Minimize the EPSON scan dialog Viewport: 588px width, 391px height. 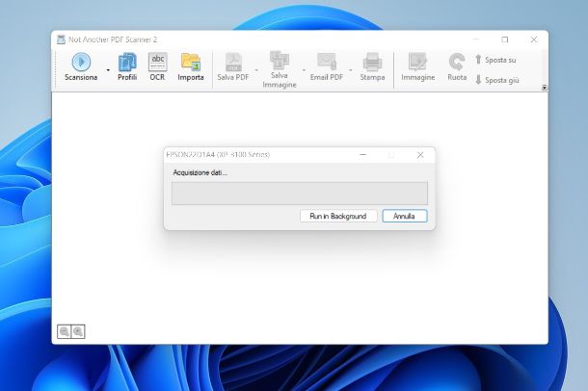pos(362,155)
